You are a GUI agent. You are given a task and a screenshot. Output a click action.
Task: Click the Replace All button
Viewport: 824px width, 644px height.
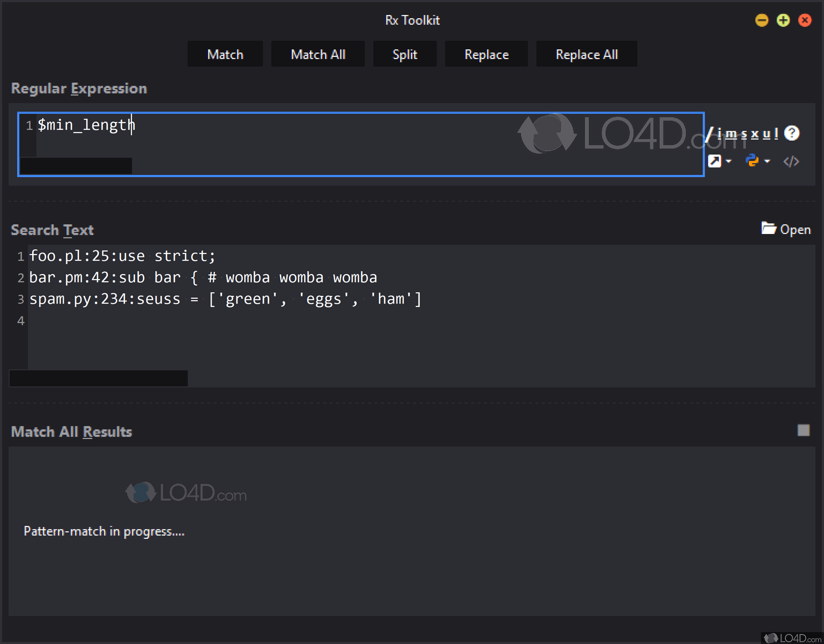click(x=586, y=54)
